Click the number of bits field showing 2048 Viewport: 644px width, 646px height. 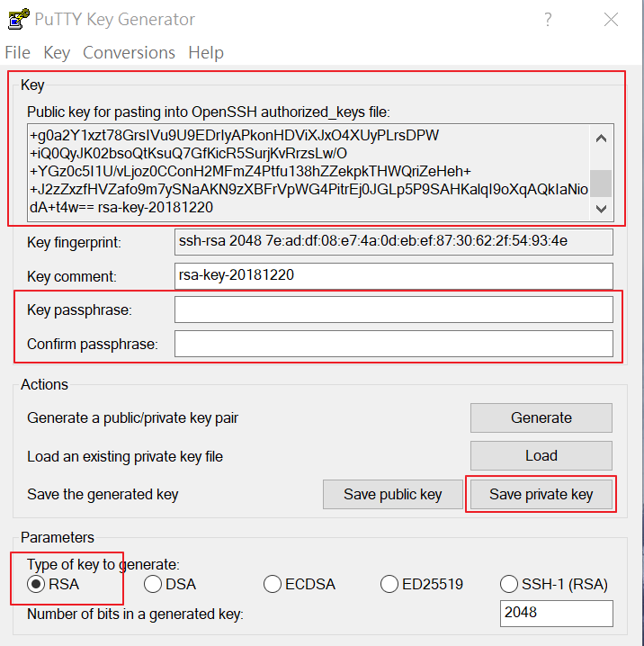click(556, 614)
